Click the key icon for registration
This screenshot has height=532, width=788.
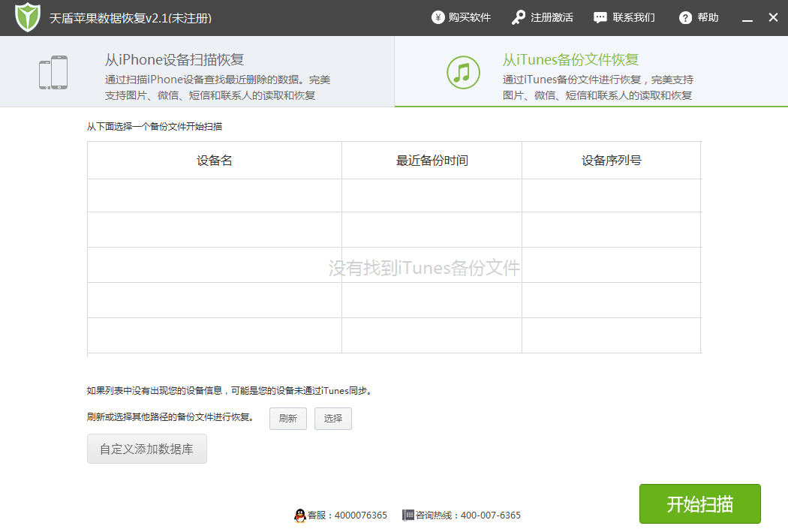(x=518, y=17)
